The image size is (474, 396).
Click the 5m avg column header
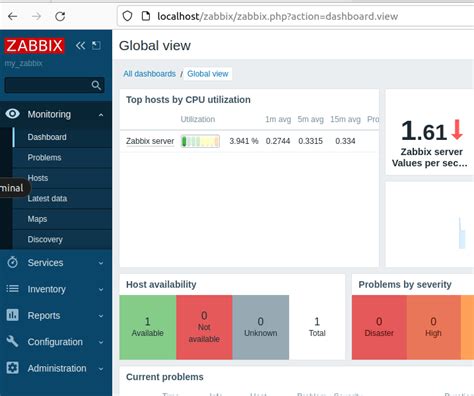310,119
